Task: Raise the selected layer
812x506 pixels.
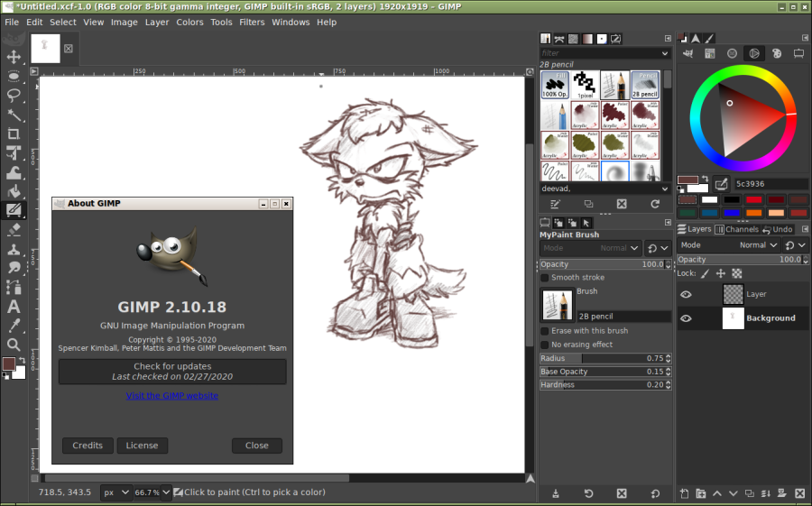Action: click(717, 493)
